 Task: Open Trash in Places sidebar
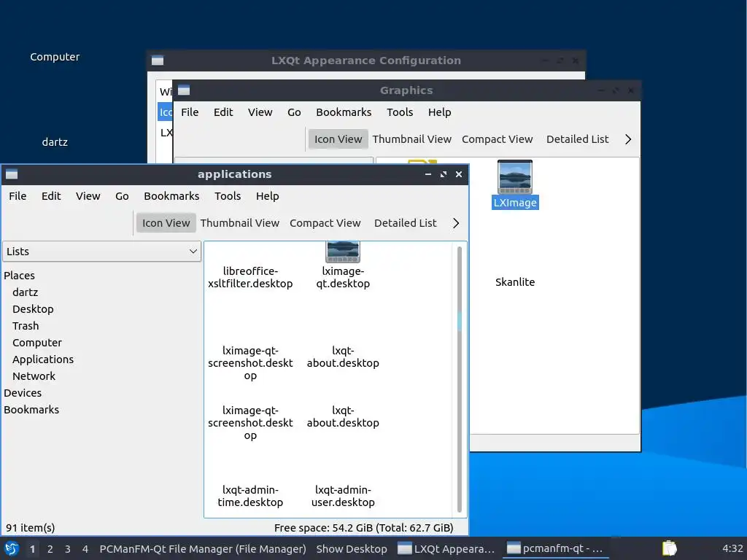coord(26,326)
